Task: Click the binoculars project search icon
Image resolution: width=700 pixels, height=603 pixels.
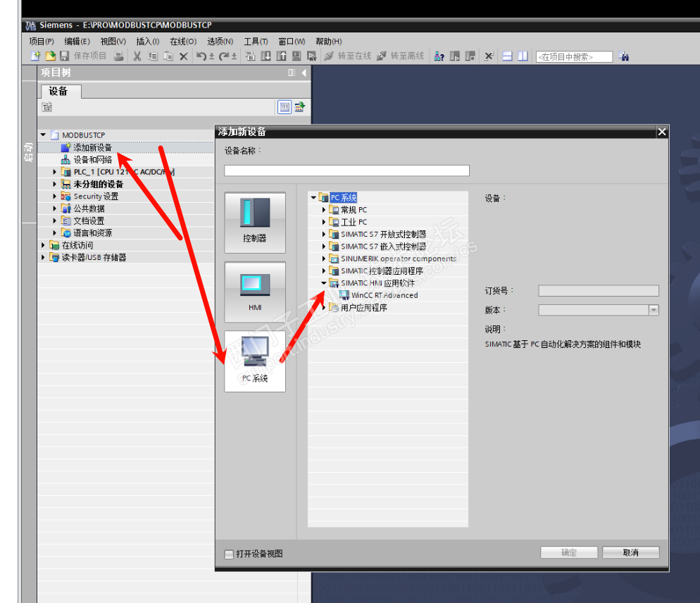Action: tap(624, 56)
